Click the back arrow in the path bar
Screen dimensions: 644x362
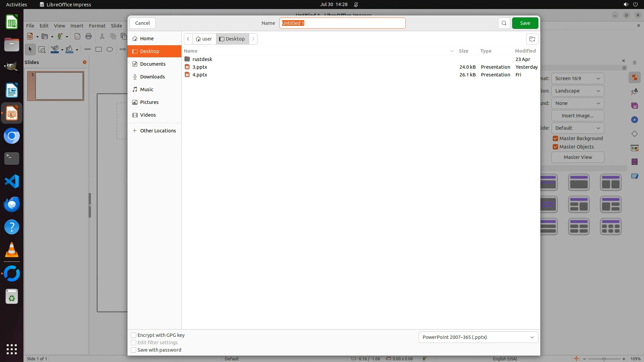coord(188,39)
